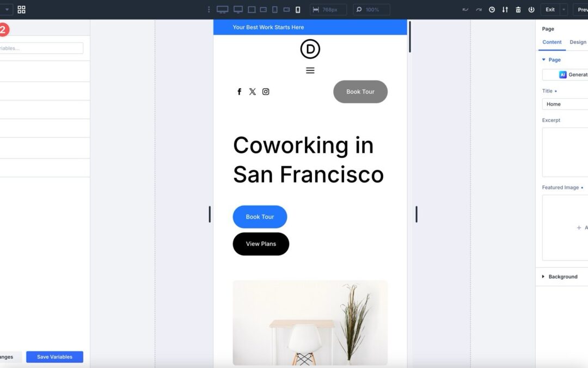Collapse the Page settings group
588x368 pixels.
pyautogui.click(x=551, y=60)
